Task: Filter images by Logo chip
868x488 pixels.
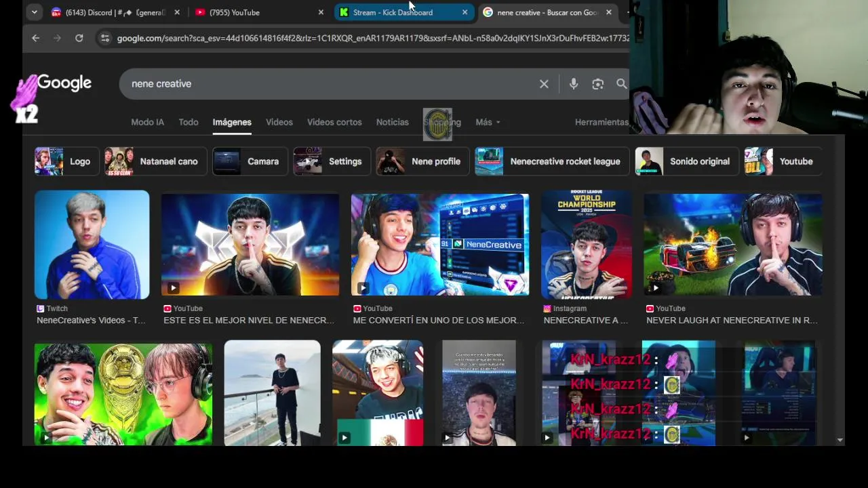Action: point(66,161)
